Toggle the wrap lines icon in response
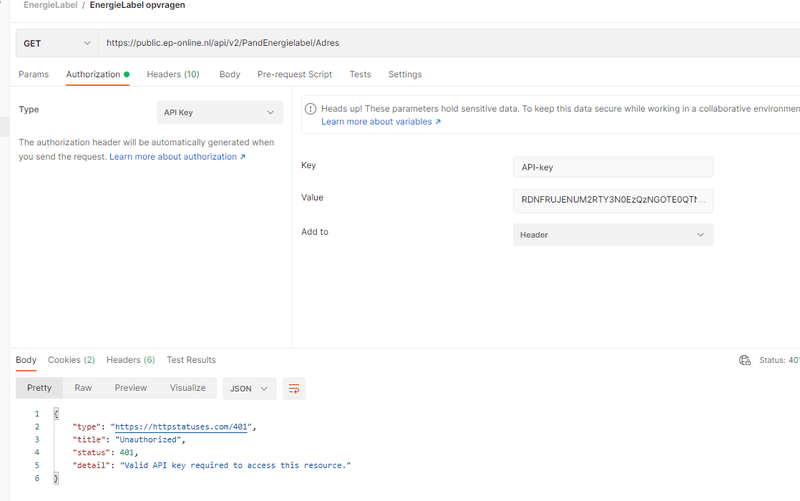 pyautogui.click(x=294, y=388)
